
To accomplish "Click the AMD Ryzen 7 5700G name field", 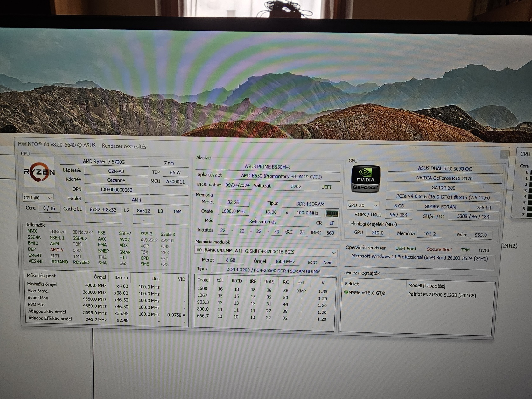I will coord(104,162).
